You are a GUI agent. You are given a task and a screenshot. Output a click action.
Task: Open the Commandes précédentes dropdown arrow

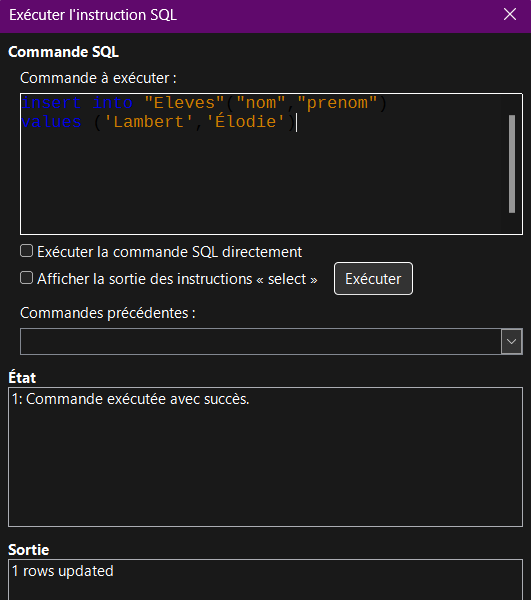pos(511,341)
